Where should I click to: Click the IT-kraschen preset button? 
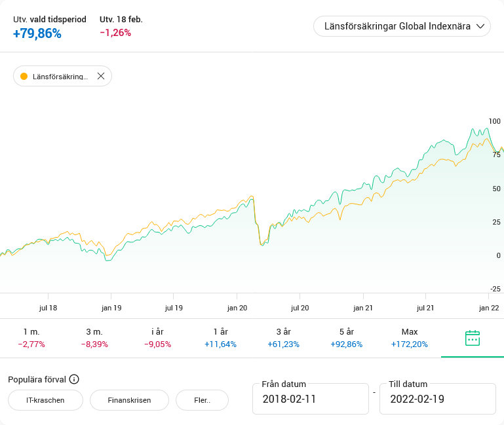coord(45,399)
